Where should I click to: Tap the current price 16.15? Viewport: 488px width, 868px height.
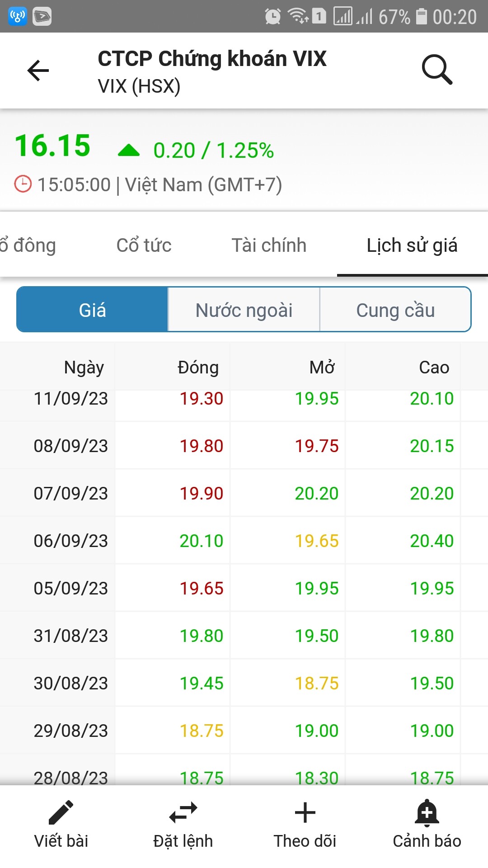(x=52, y=146)
